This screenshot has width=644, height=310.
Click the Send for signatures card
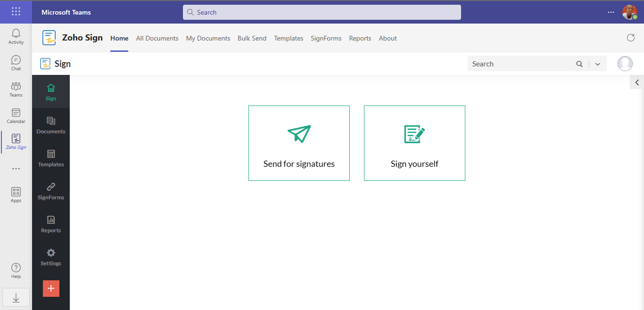(299, 143)
